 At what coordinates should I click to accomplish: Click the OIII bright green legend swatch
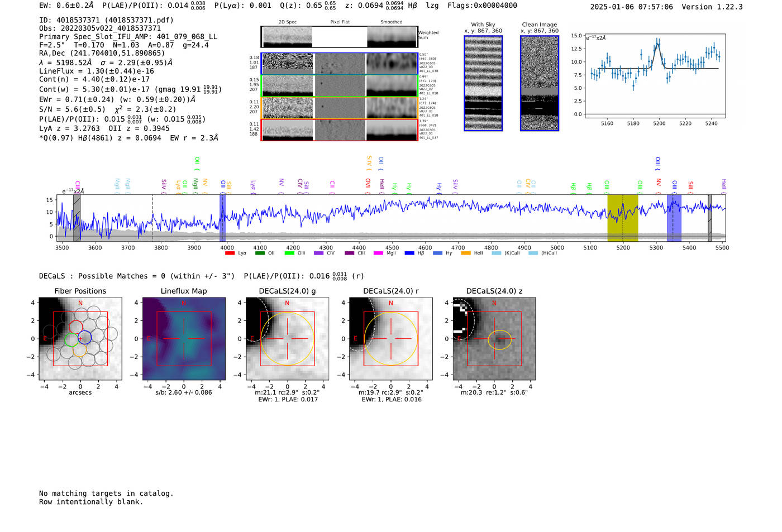pos(289,253)
